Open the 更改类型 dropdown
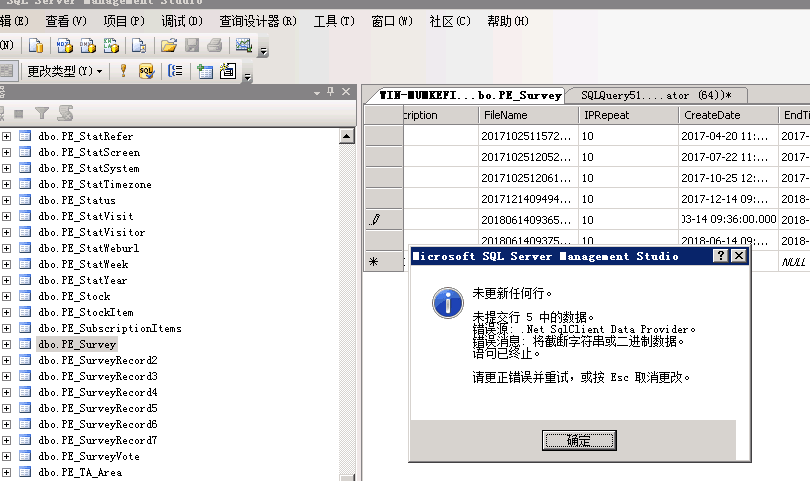The image size is (810, 481). coord(64,71)
